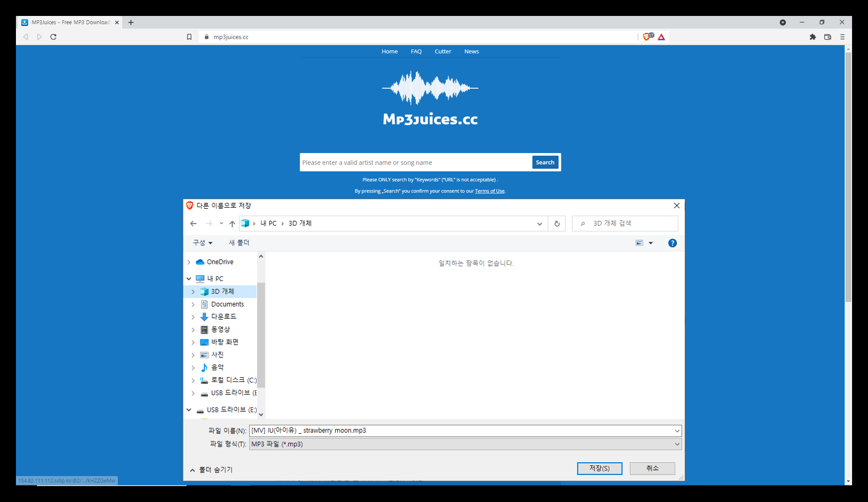The image size is (868, 502).
Task: Open the Home menu link
Action: (389, 52)
